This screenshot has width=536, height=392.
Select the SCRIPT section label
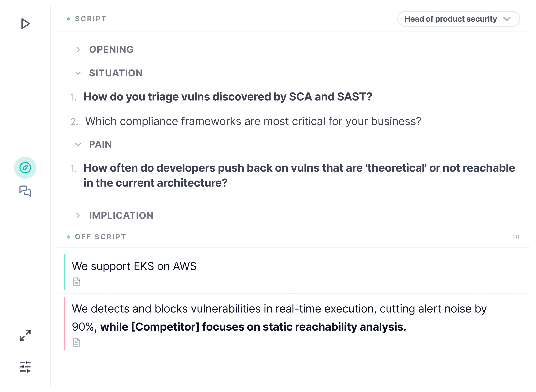pos(90,19)
